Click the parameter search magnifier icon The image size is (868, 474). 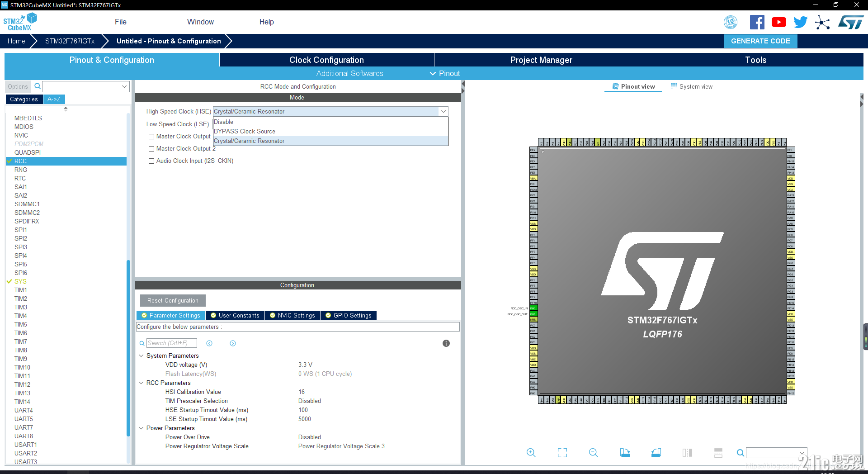(142, 343)
